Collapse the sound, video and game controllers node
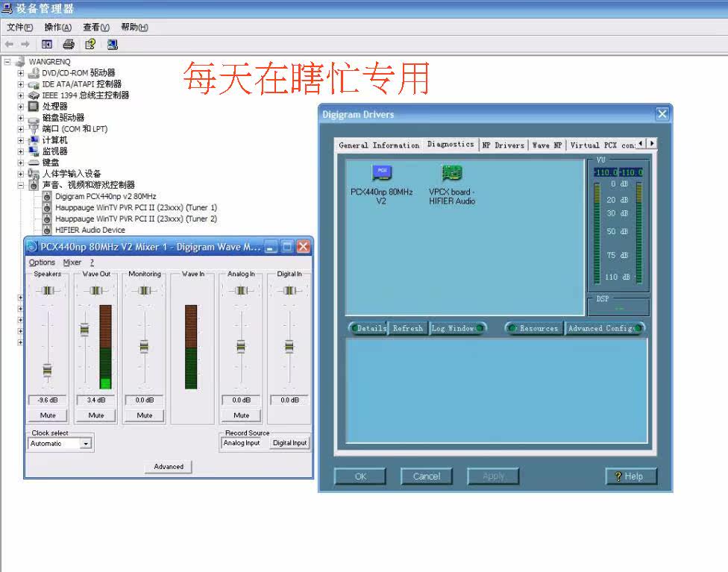 coord(20,185)
